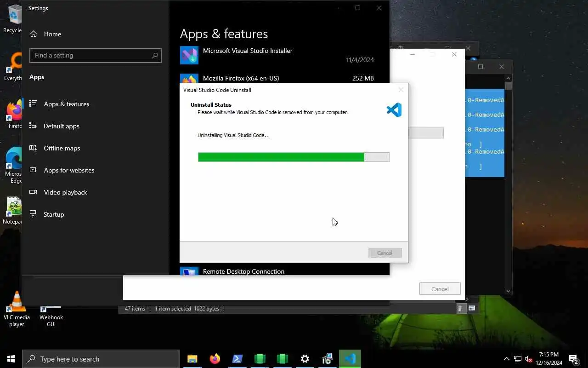This screenshot has width=588, height=368.
Task: Switch File Explorer to large icons view
Action: 472,309
